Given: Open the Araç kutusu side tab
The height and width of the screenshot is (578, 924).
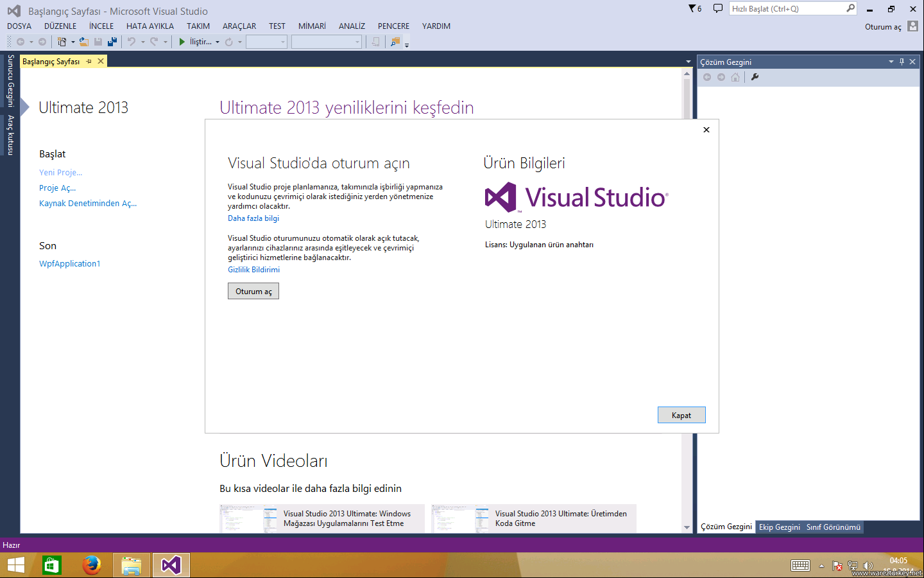Looking at the screenshot, I should pyautogui.click(x=10, y=135).
